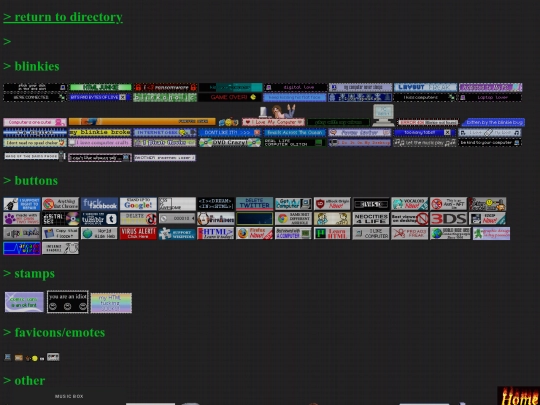Open the '3DS' button

(x=449, y=219)
